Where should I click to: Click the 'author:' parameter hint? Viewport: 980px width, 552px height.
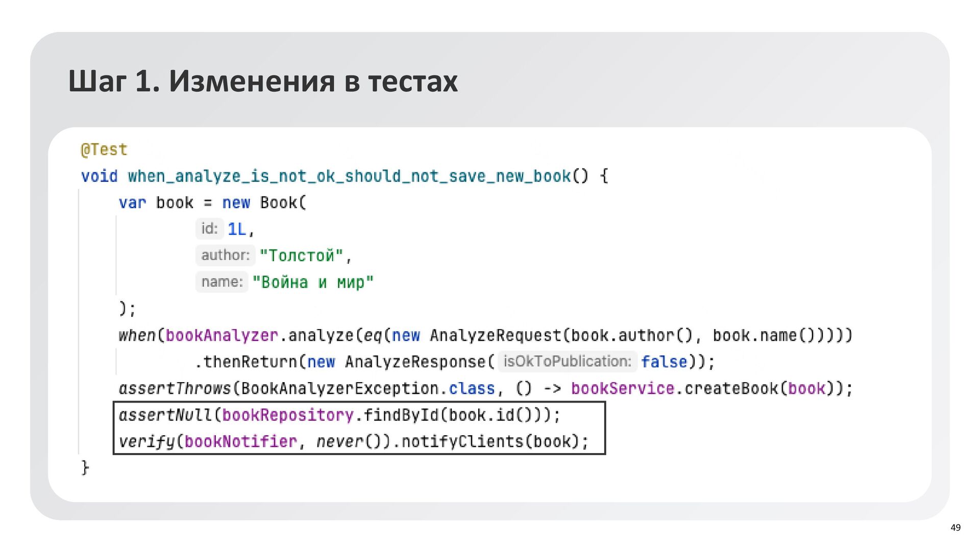click(x=225, y=255)
